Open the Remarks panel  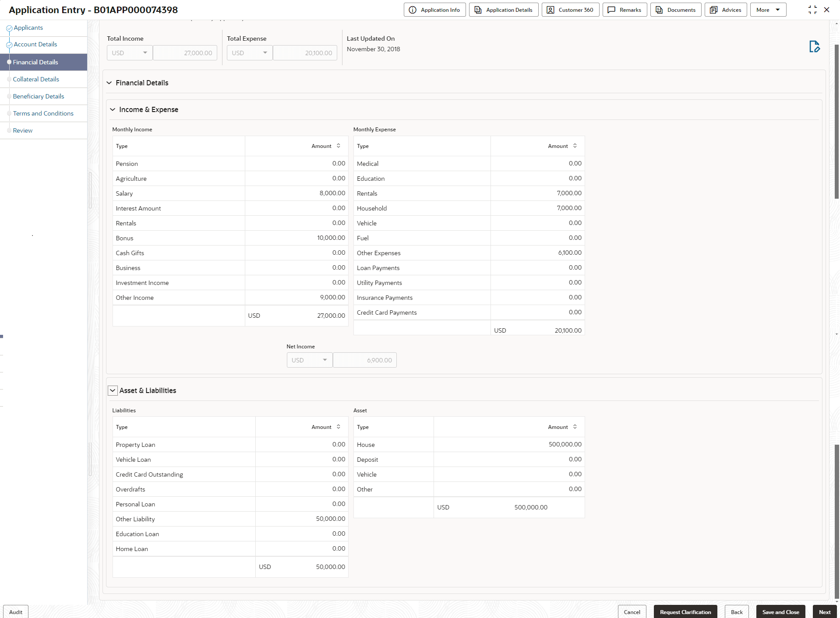[x=625, y=10]
